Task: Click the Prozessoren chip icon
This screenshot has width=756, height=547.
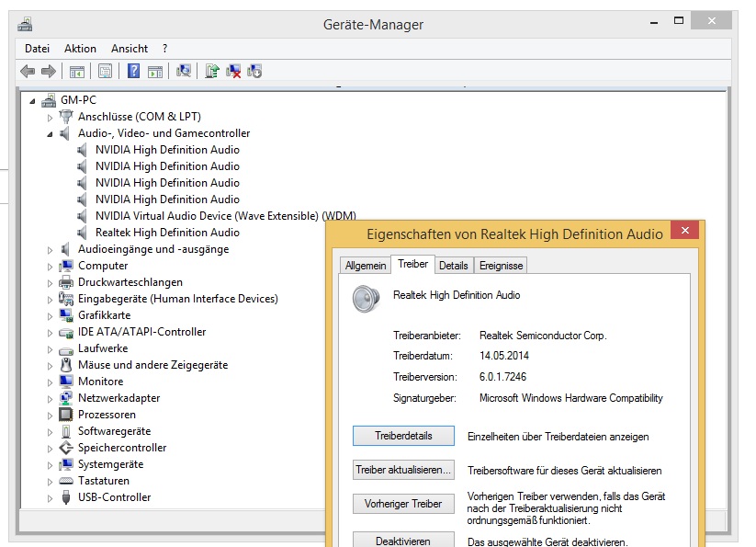Action: tap(65, 415)
